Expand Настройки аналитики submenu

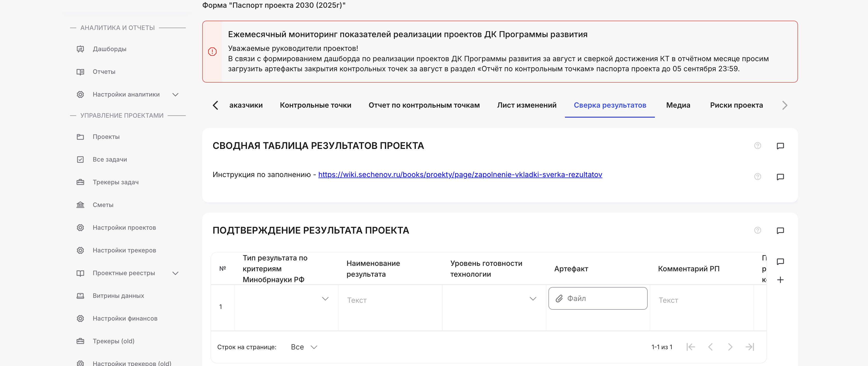coord(175,95)
